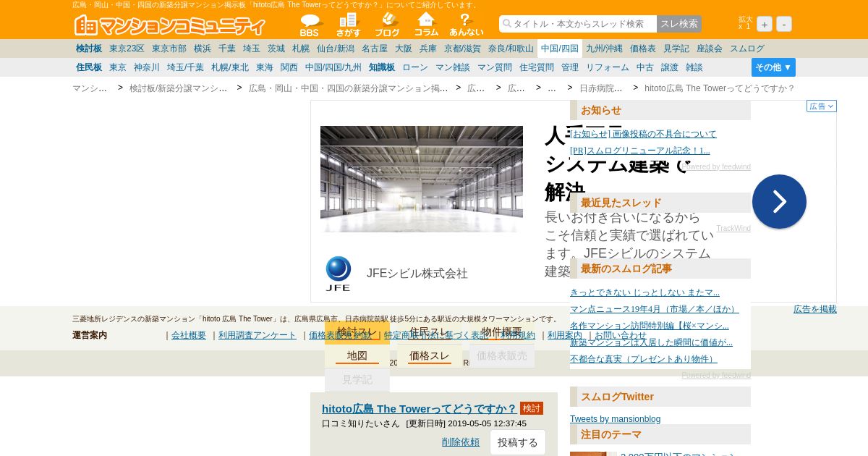Screen dimensions: 868x456
Task: Click the 広告を掲載 link
Action: tap(815, 309)
